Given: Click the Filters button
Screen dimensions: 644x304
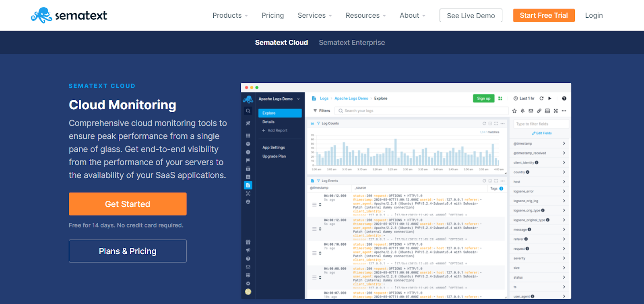Looking at the screenshot, I should (322, 111).
